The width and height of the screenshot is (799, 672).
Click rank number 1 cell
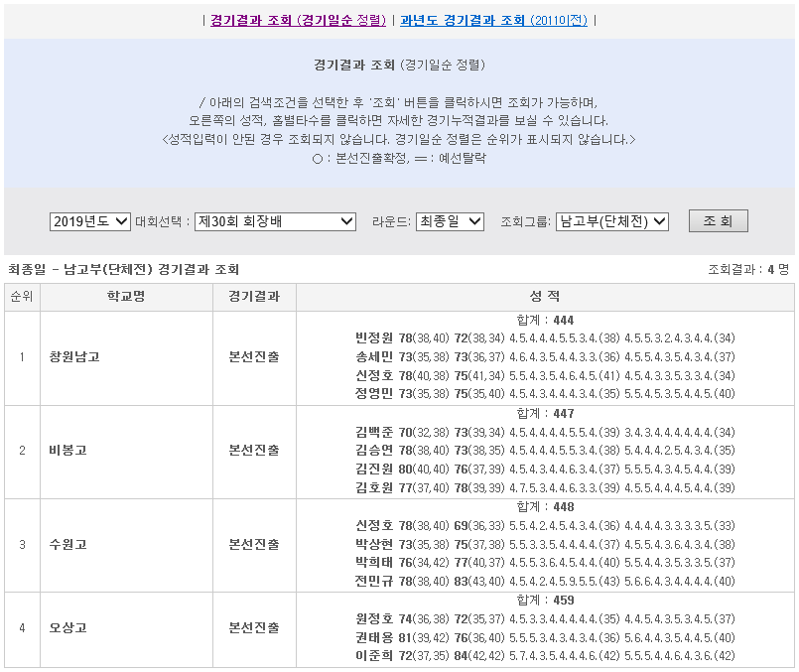coord(22,357)
